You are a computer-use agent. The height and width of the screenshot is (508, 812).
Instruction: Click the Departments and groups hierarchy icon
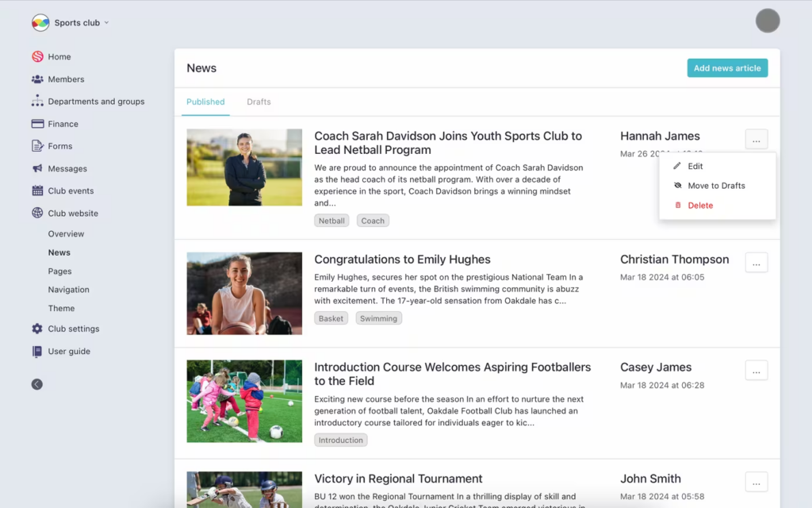click(37, 101)
